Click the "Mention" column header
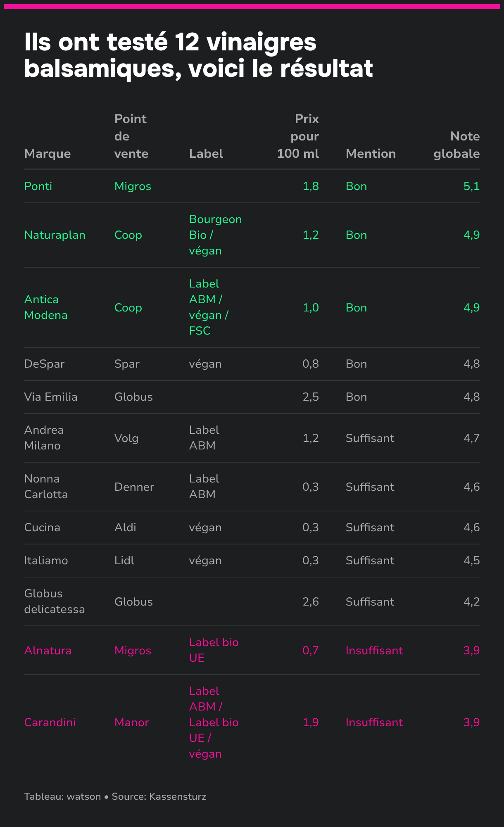 pyautogui.click(x=371, y=154)
